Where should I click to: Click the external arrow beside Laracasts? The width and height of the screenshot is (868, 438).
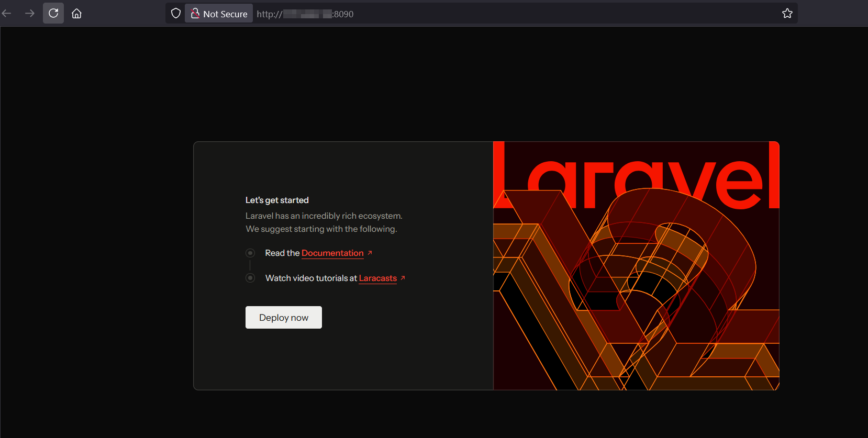click(403, 278)
